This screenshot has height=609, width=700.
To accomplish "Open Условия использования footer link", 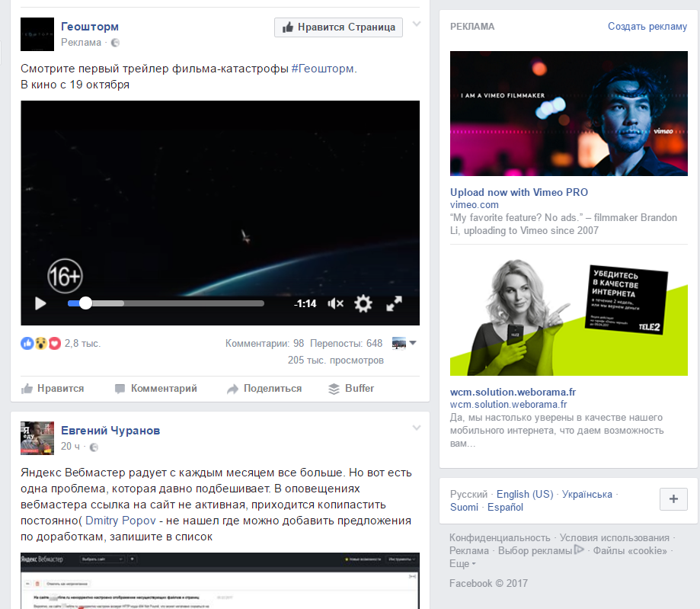I will click(615, 537).
